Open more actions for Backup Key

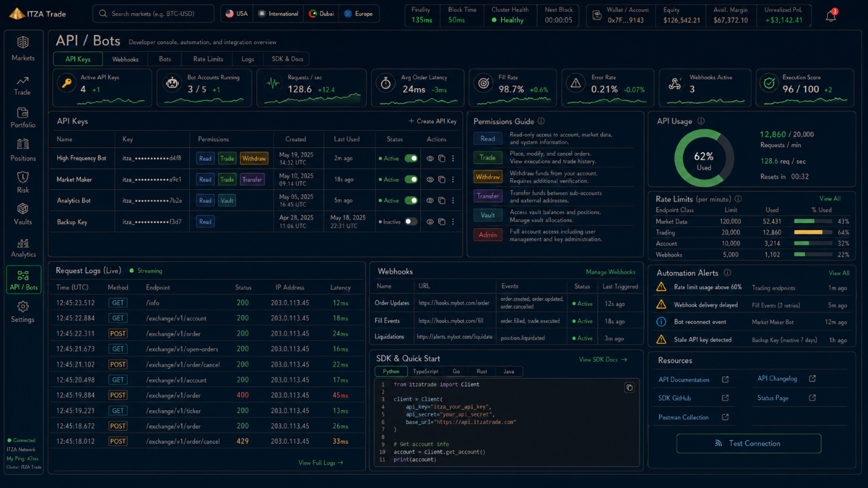pos(453,222)
